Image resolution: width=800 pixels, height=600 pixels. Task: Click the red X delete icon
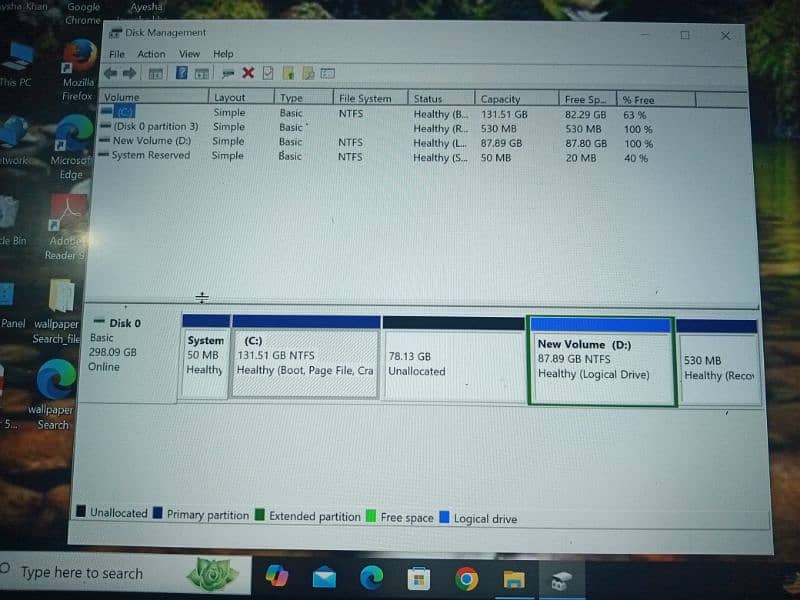tap(248, 73)
